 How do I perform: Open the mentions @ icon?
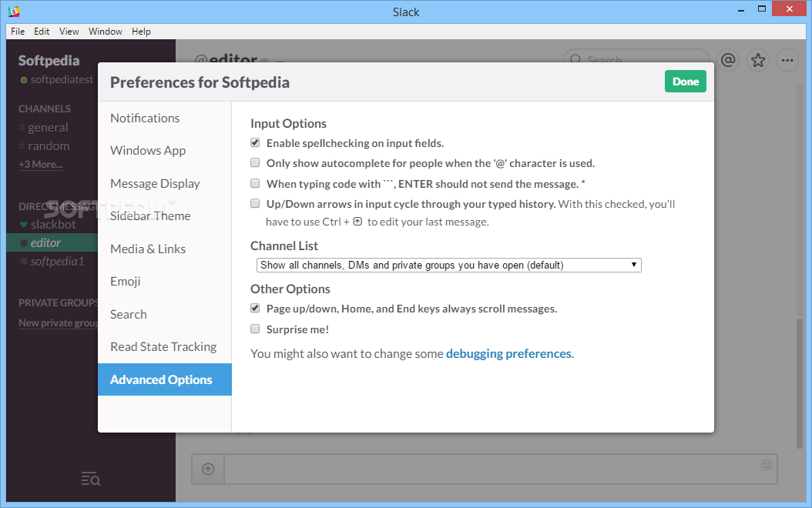728,61
